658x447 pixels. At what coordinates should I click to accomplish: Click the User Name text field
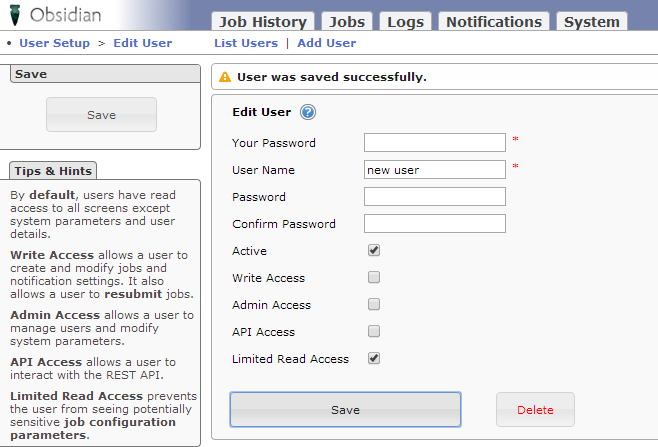point(434,169)
